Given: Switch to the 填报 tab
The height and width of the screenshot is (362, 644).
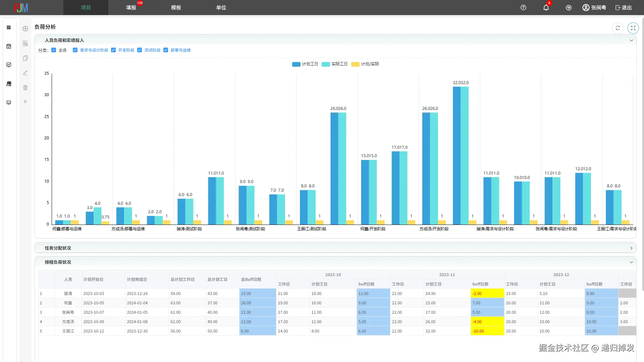Looking at the screenshot, I should (x=131, y=7).
